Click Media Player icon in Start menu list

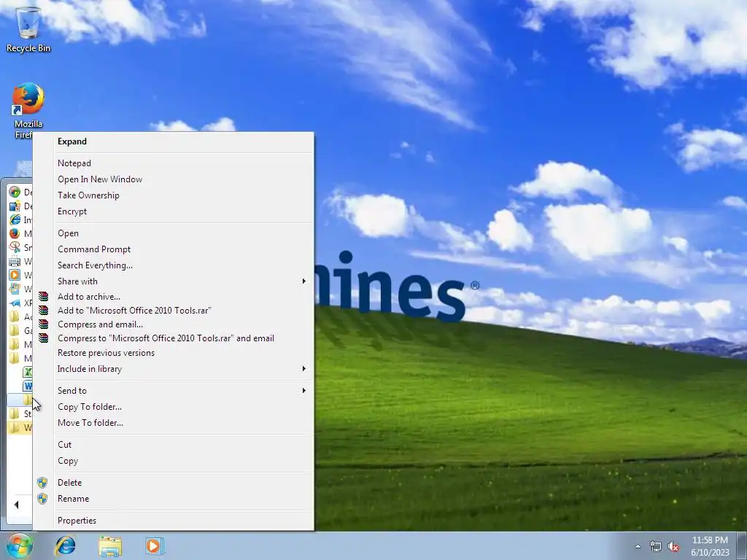pyautogui.click(x=15, y=275)
